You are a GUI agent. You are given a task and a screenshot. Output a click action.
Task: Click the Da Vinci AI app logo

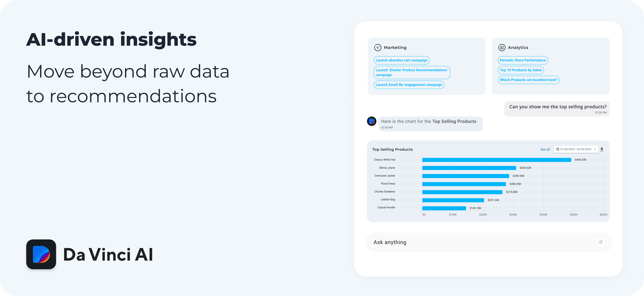click(x=41, y=254)
